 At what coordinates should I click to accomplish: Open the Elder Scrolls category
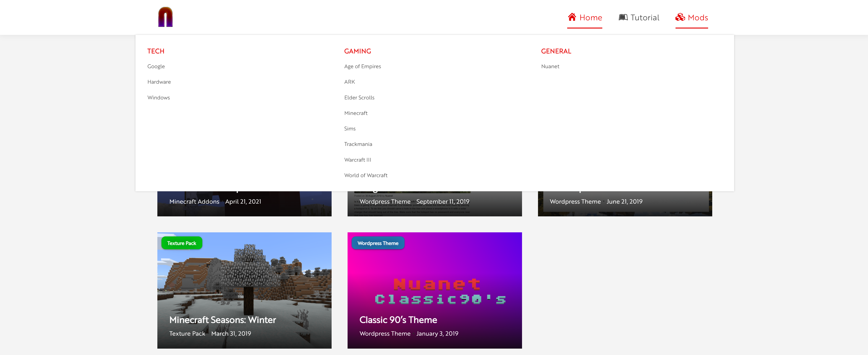359,98
